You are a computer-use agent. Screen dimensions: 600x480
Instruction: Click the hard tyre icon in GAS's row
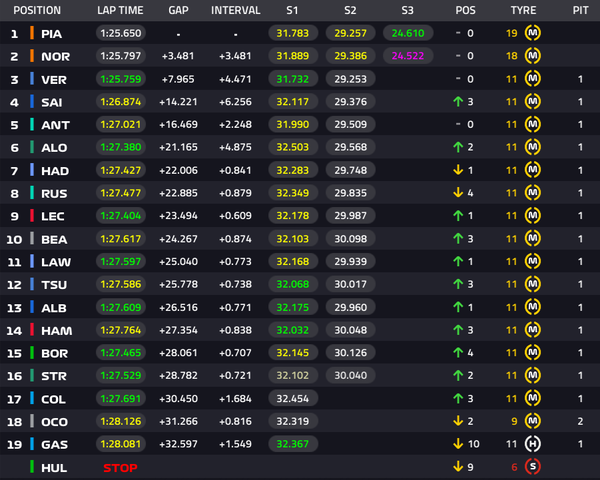tap(533, 444)
